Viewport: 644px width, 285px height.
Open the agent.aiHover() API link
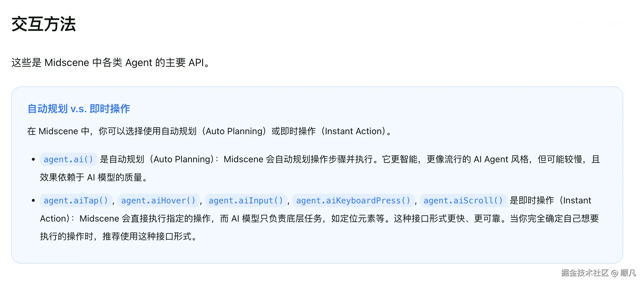pos(158,201)
